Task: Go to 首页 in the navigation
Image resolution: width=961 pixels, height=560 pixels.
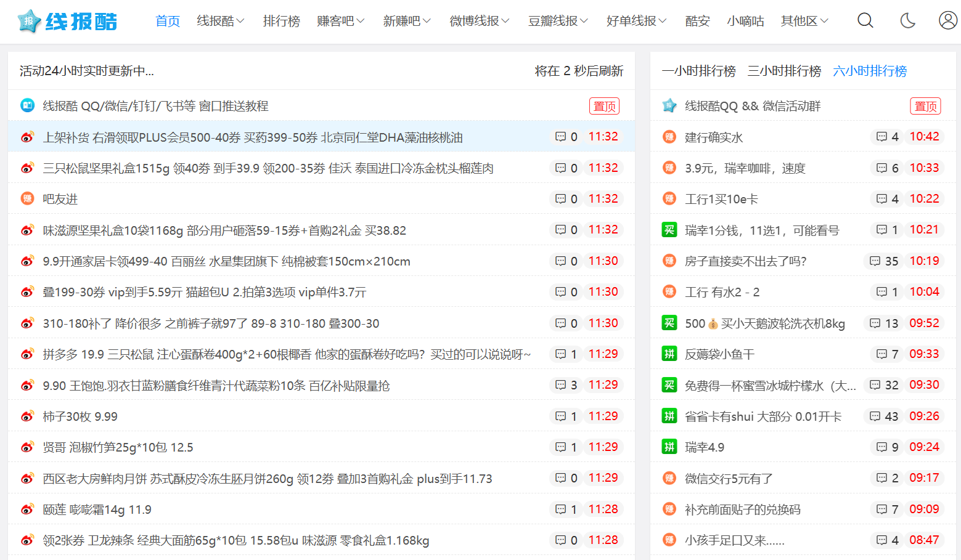Action: [x=168, y=21]
